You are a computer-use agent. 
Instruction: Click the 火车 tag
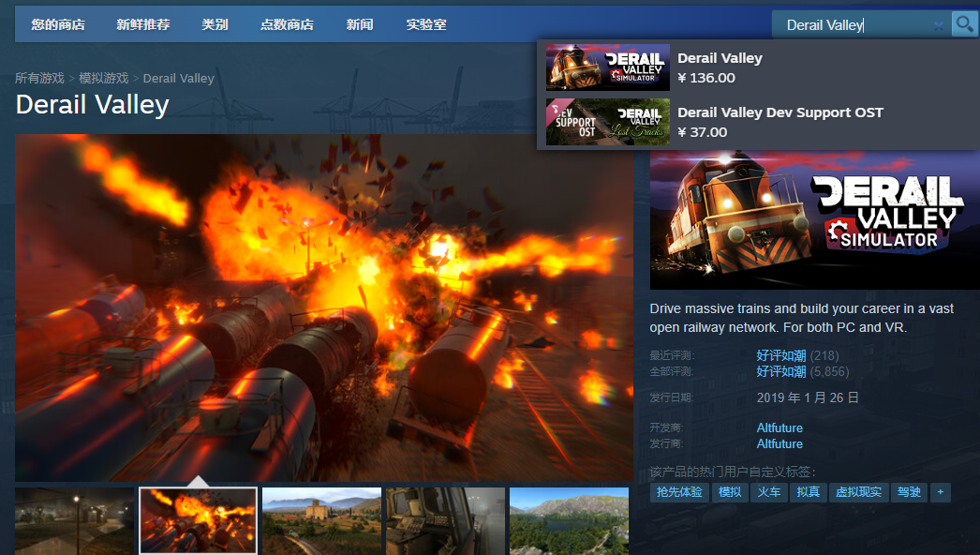(x=769, y=492)
